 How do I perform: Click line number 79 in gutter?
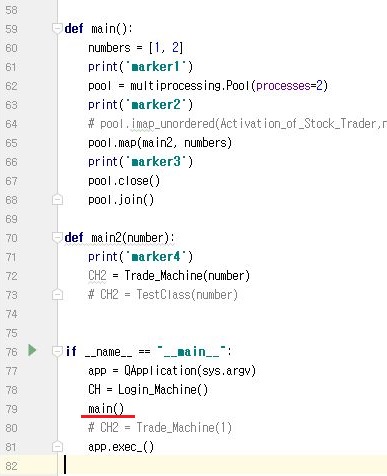[11, 409]
